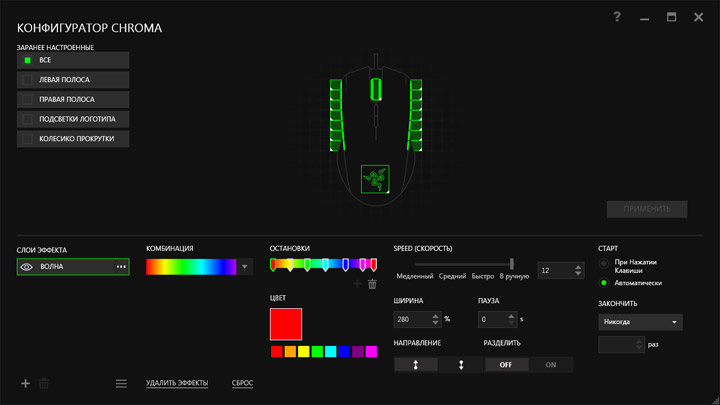Delete gradient stop trash icon
The image size is (720, 405).
[x=372, y=284]
